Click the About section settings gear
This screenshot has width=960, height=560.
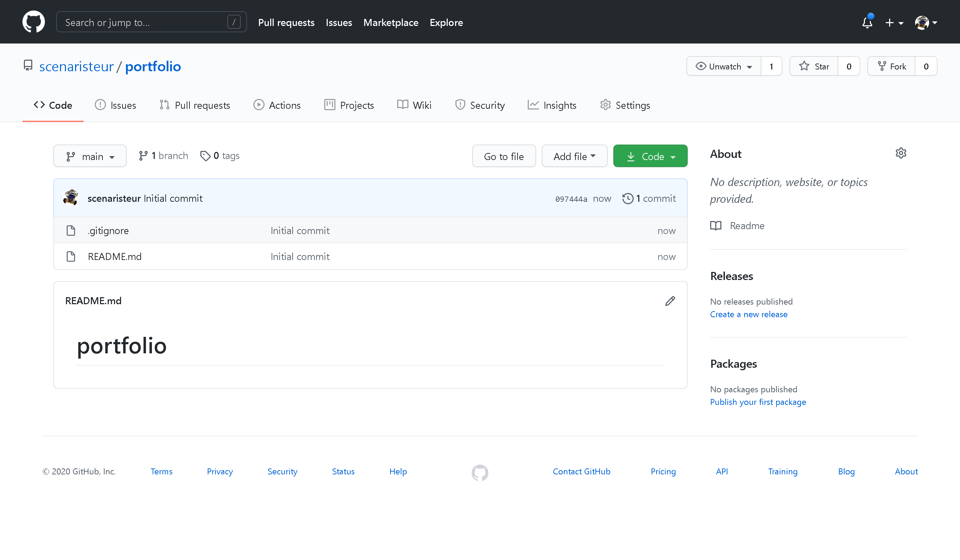[901, 153]
